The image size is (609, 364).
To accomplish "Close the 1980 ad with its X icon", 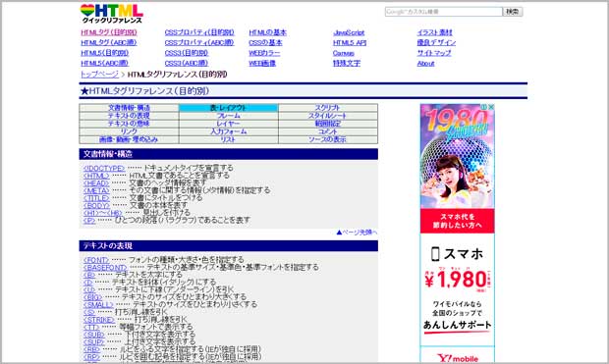I will pyautogui.click(x=491, y=107).
